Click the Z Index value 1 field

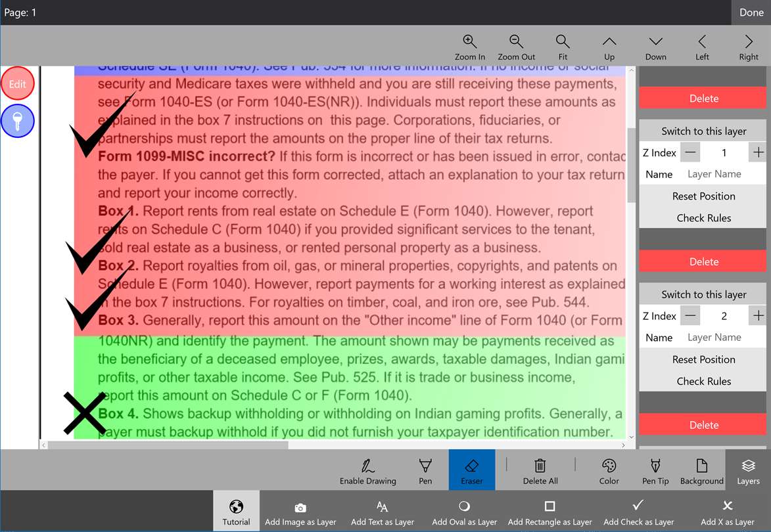(x=724, y=153)
